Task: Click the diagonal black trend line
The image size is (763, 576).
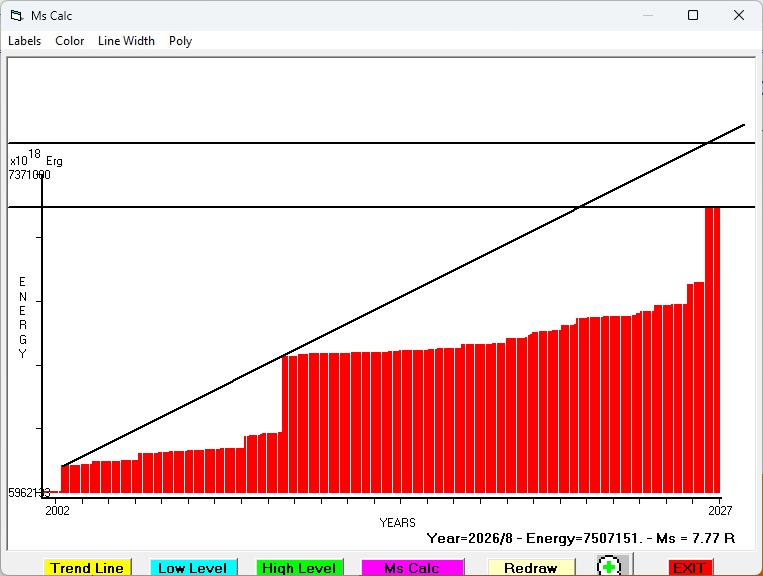Action: pos(403,295)
